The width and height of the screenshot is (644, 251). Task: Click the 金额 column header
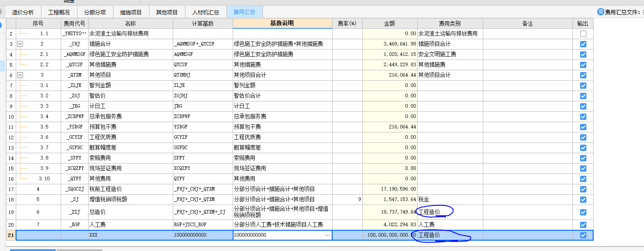(x=390, y=23)
